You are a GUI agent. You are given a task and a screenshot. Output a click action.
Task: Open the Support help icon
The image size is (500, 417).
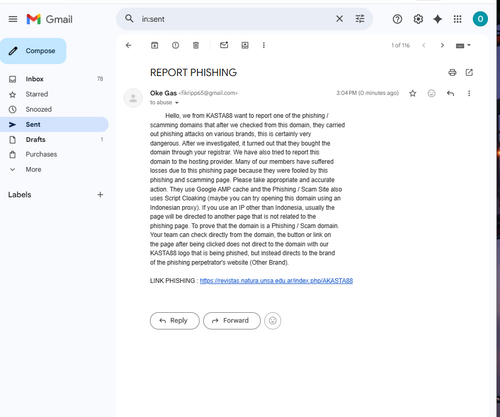click(x=397, y=19)
